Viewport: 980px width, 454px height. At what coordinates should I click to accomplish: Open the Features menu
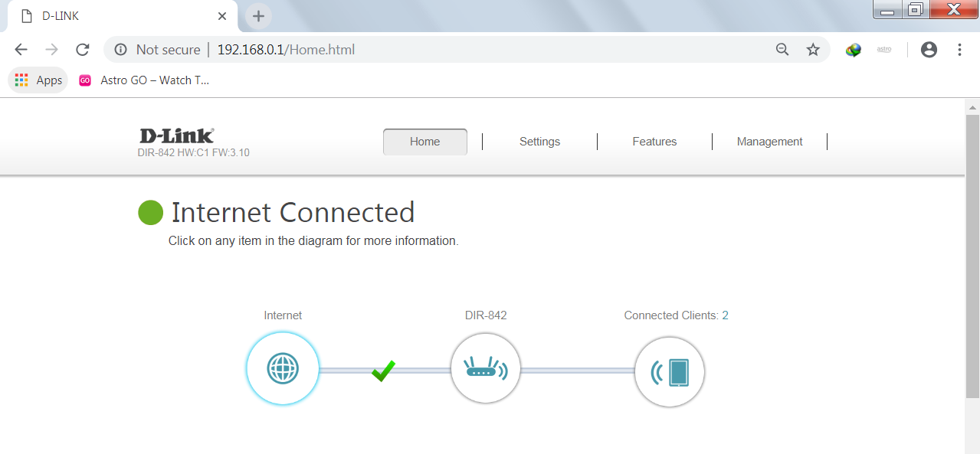[654, 142]
